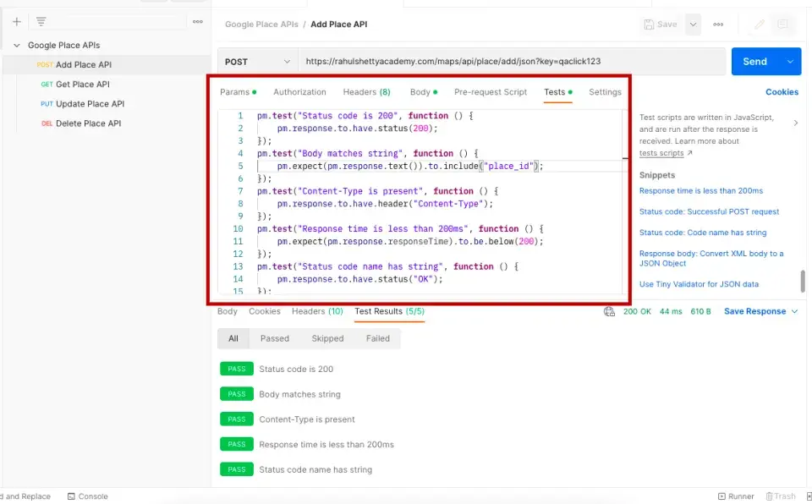Open the filter icon in sidebar

41,21
